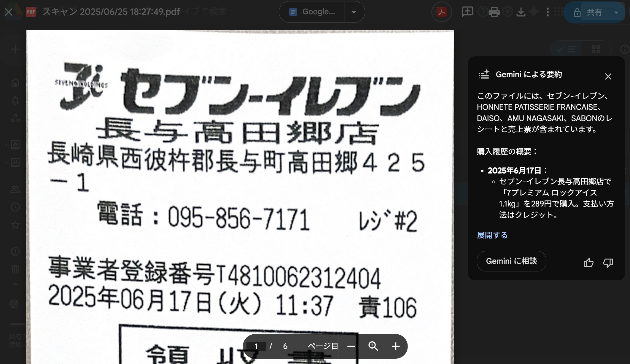Close the Gemini summary panel
Viewport: 630px width, 364px height.
[x=608, y=77]
